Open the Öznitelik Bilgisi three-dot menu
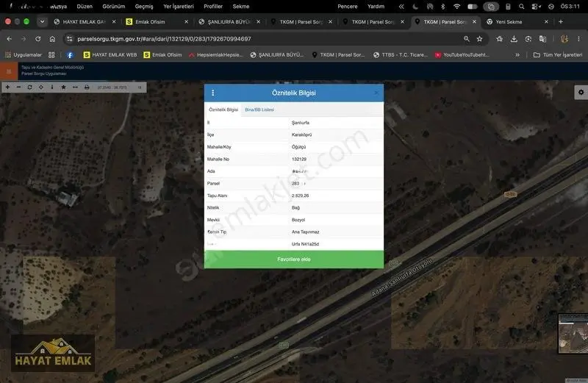This screenshot has height=383, width=588. [x=212, y=93]
